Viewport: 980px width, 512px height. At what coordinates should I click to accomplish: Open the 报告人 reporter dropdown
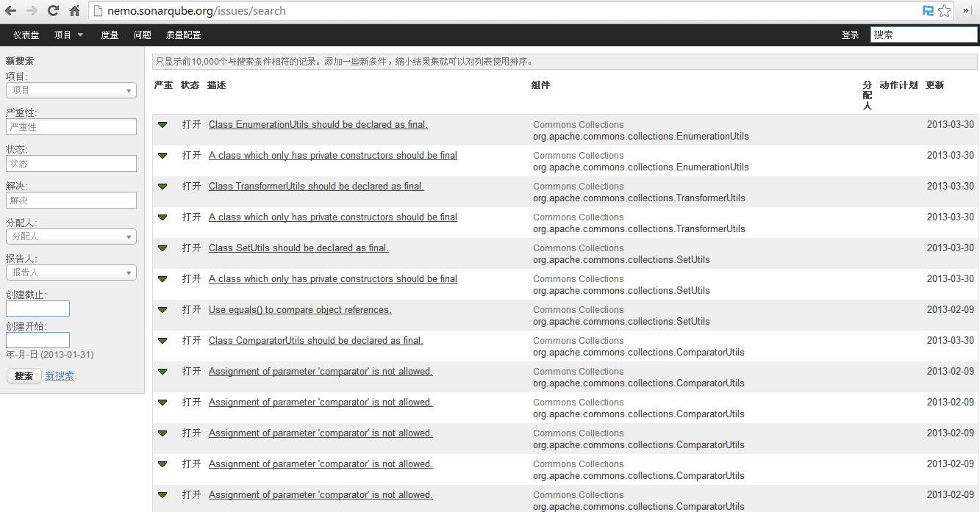click(x=71, y=273)
